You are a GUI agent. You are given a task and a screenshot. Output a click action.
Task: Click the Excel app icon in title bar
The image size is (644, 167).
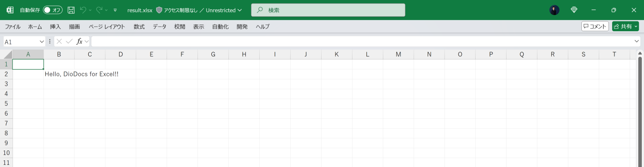10,10
